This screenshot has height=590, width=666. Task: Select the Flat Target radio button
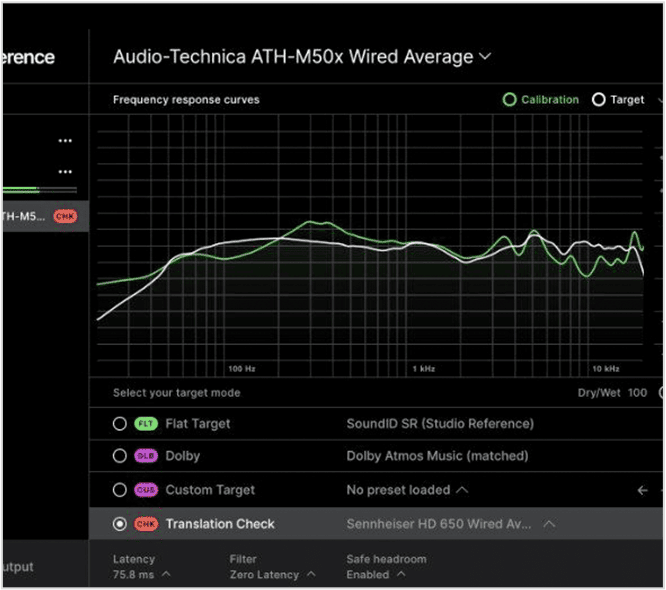pyautogui.click(x=120, y=424)
